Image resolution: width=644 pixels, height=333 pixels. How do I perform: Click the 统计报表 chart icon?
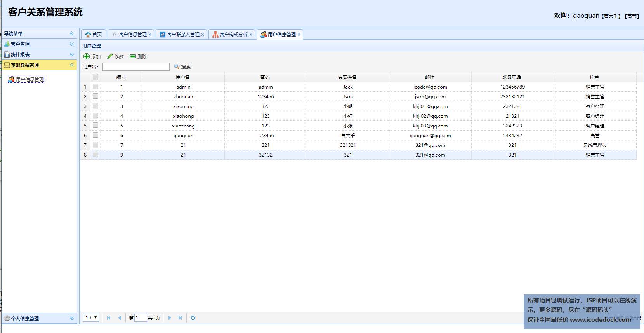[x=7, y=54]
